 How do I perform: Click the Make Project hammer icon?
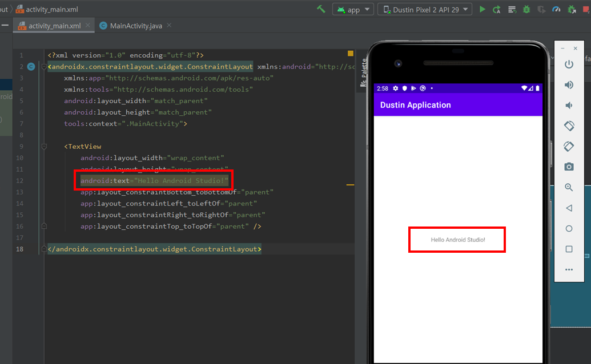[x=321, y=9]
